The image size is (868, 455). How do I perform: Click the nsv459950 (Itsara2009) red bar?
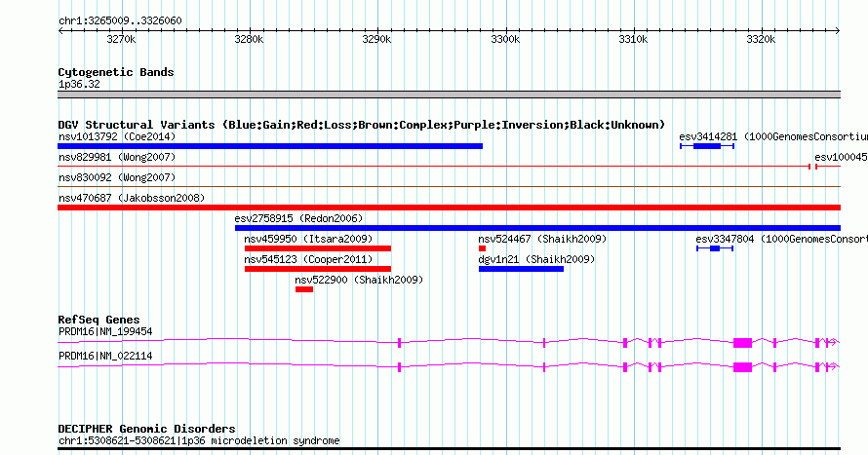point(318,248)
